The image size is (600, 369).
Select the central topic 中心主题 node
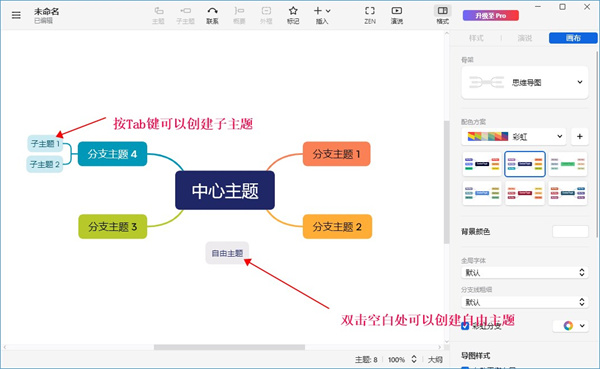(225, 190)
